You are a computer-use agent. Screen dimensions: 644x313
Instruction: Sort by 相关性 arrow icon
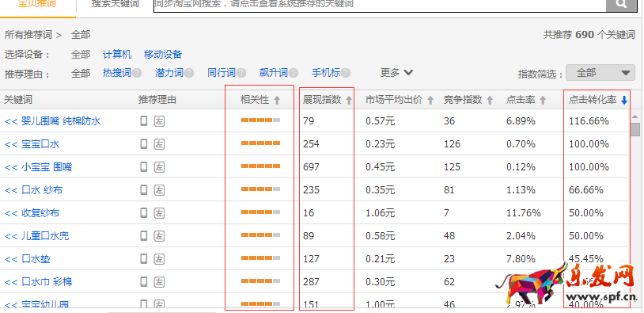tap(277, 100)
